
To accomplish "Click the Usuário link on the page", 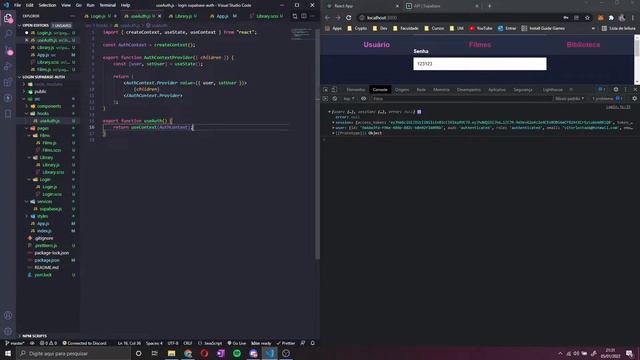I will coord(376,44).
